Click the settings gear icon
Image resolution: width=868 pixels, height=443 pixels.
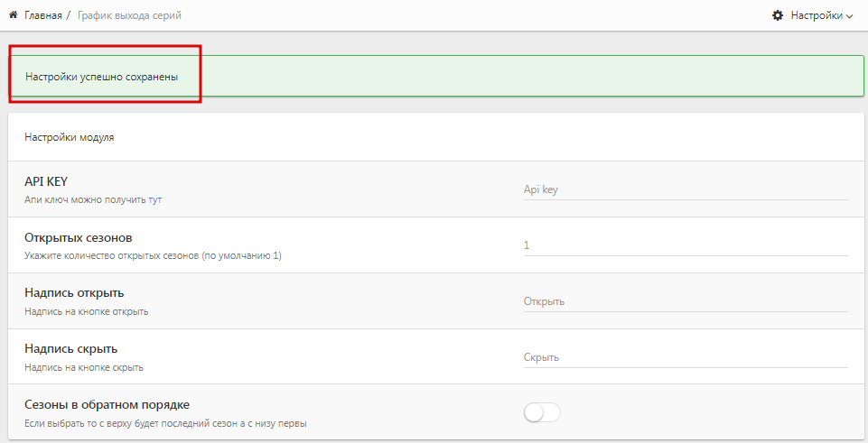coord(778,15)
